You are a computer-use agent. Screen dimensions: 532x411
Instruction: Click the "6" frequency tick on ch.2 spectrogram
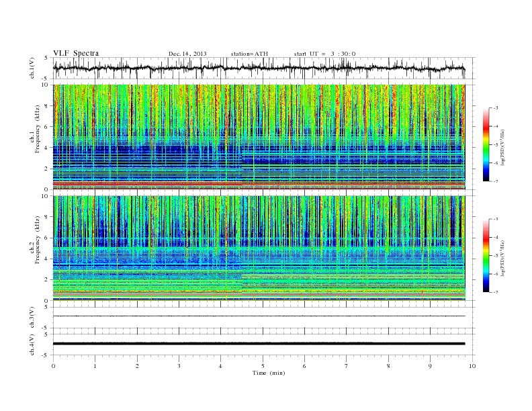click(46, 238)
